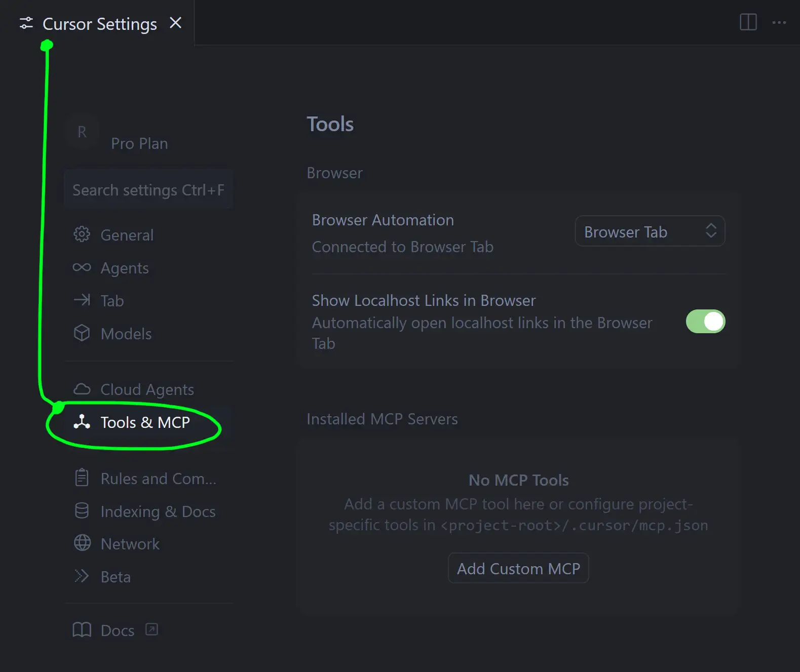Click the Rules clipboard icon
The height and width of the screenshot is (672, 800).
(82, 478)
